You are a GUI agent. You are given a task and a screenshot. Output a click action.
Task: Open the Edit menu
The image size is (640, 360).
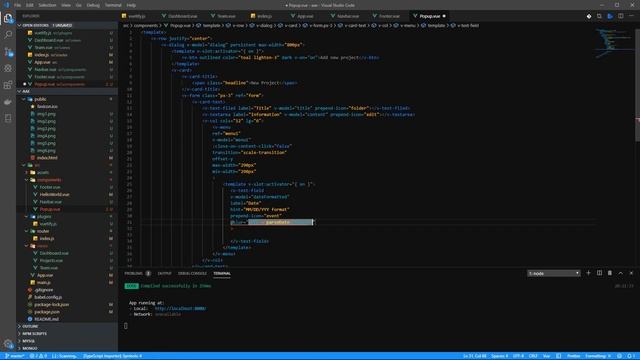[x=30, y=5]
